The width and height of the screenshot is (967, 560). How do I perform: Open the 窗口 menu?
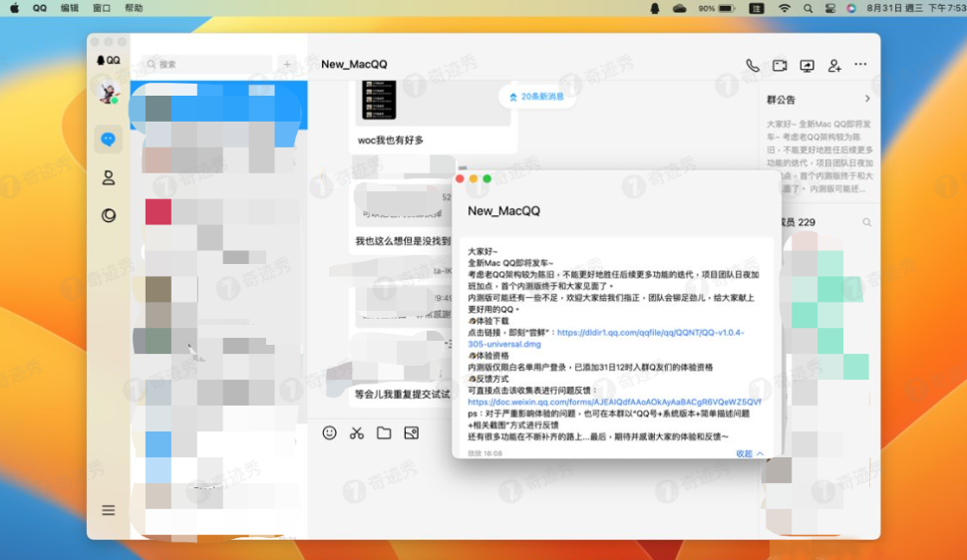click(102, 8)
